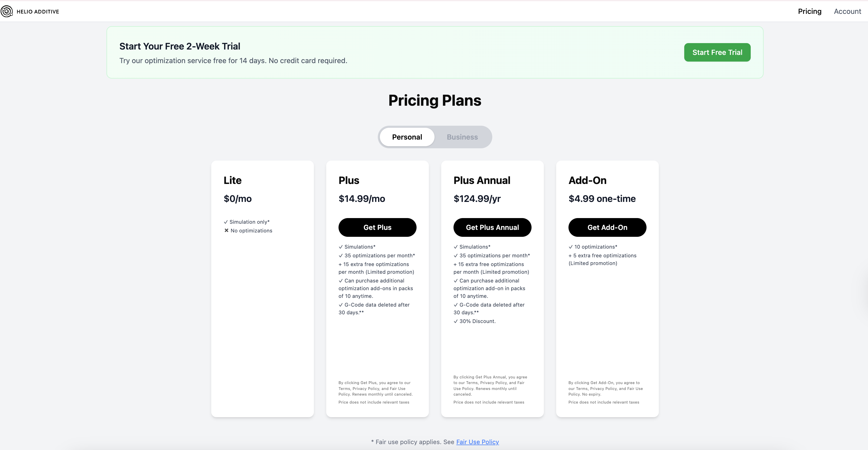
Task: Select the Pricing navigation item
Action: (x=809, y=11)
